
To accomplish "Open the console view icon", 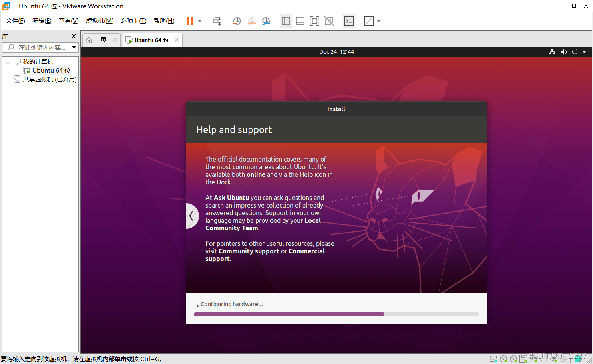I will [349, 21].
